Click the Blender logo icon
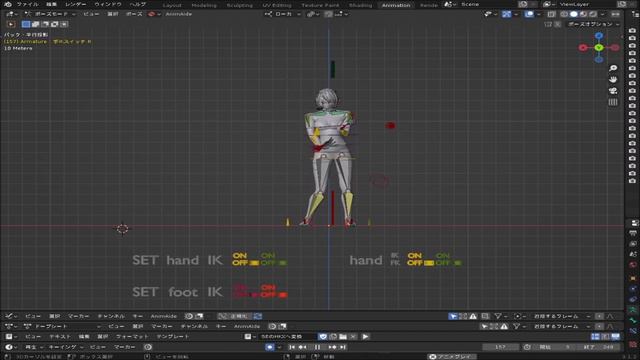Viewport: 640px width, 360px height. (x=8, y=4)
